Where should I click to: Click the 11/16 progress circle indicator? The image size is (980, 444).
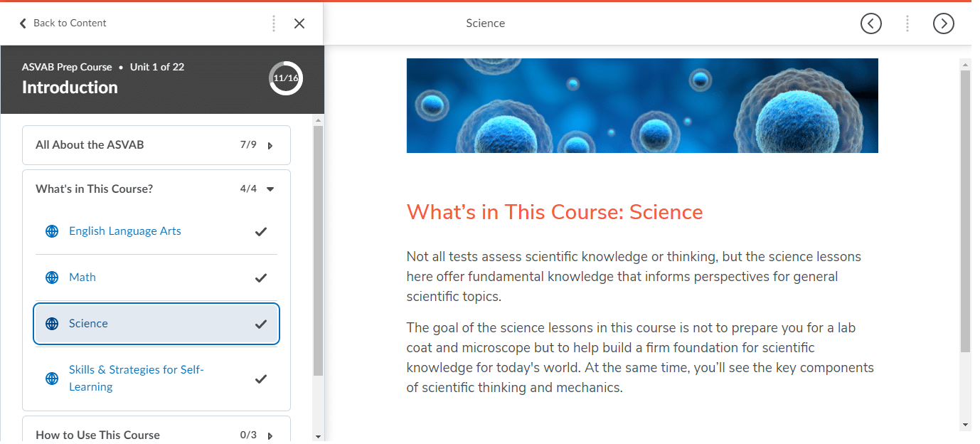click(286, 78)
